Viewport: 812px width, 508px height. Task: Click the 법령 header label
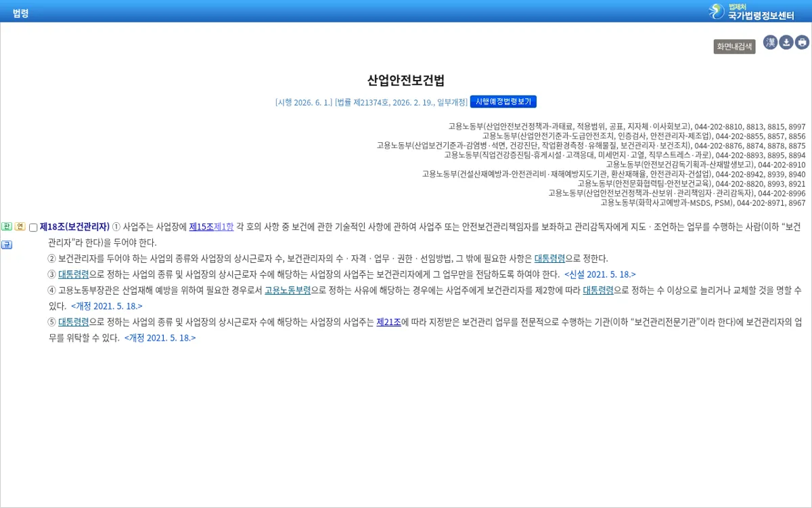click(20, 12)
